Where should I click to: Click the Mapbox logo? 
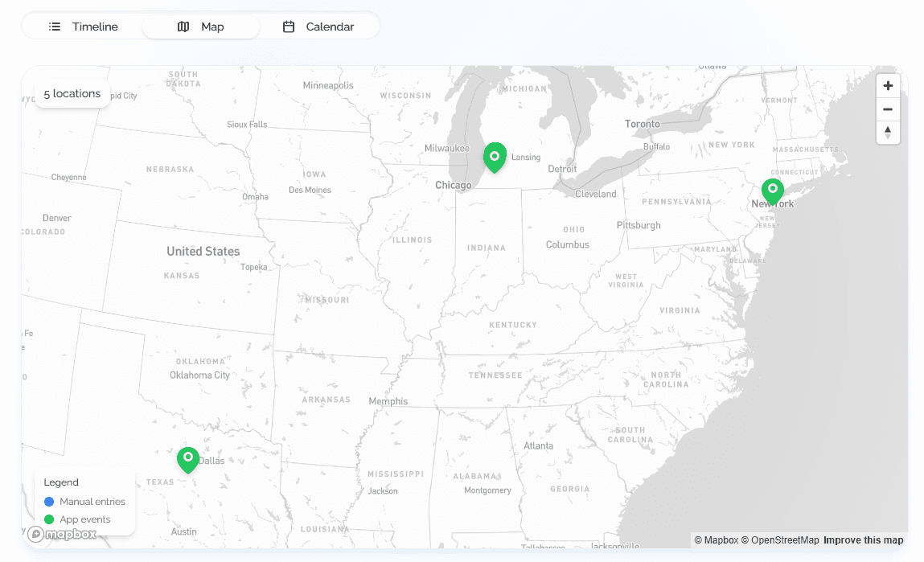tap(63, 534)
